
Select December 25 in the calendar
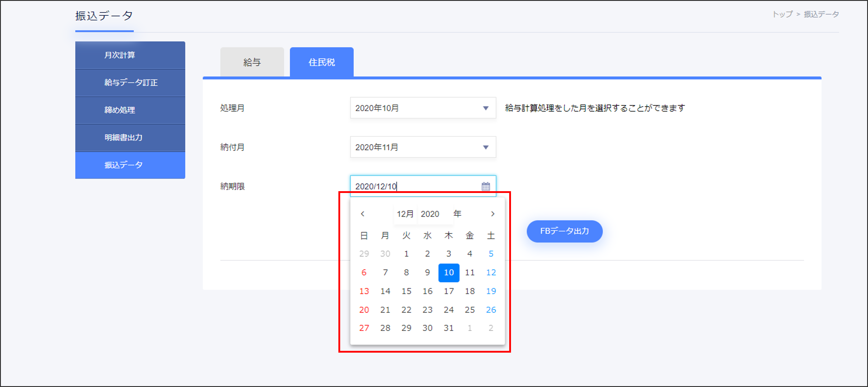[470, 310]
